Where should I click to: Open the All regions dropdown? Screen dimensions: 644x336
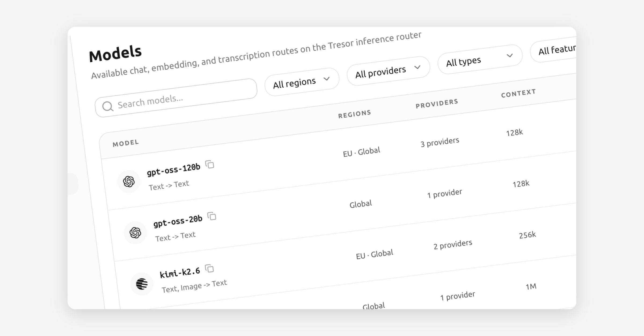(302, 82)
